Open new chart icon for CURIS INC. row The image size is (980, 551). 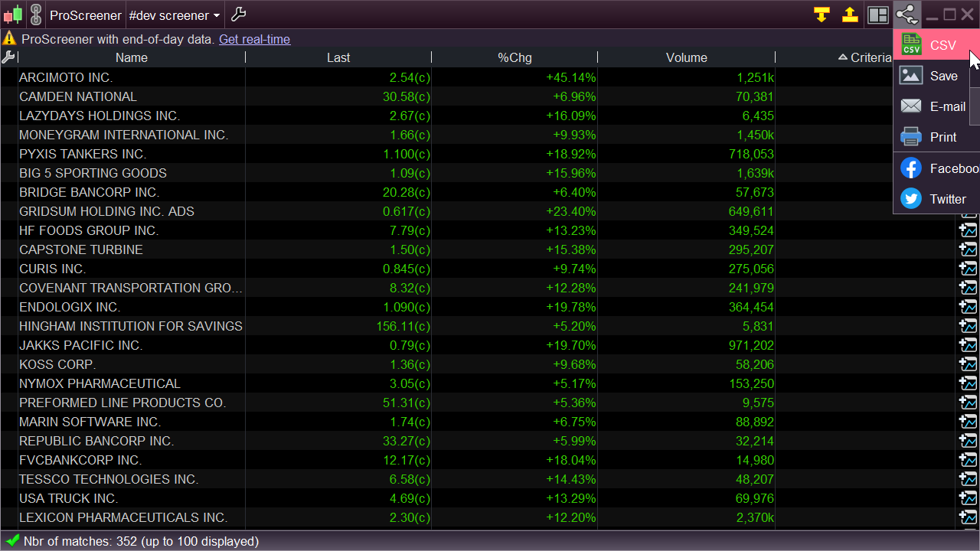(x=969, y=269)
